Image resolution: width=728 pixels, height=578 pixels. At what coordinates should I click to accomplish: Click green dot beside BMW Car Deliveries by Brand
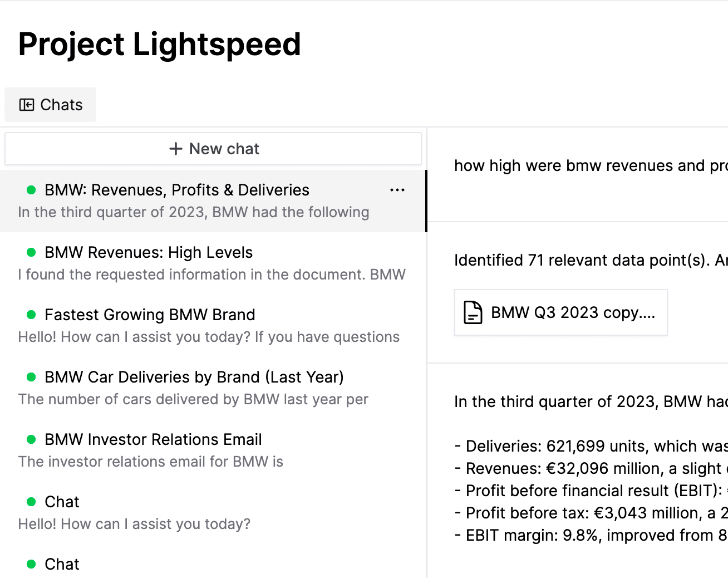(32, 377)
